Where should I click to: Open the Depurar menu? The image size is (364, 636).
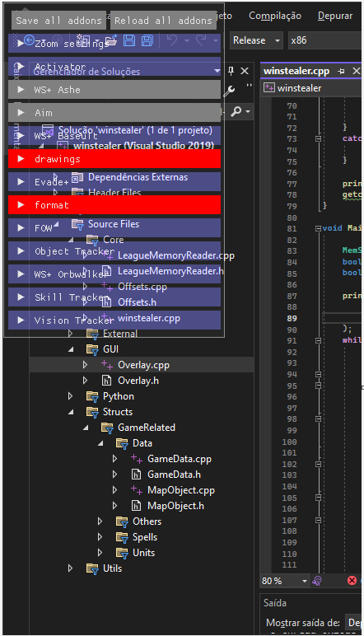click(335, 16)
